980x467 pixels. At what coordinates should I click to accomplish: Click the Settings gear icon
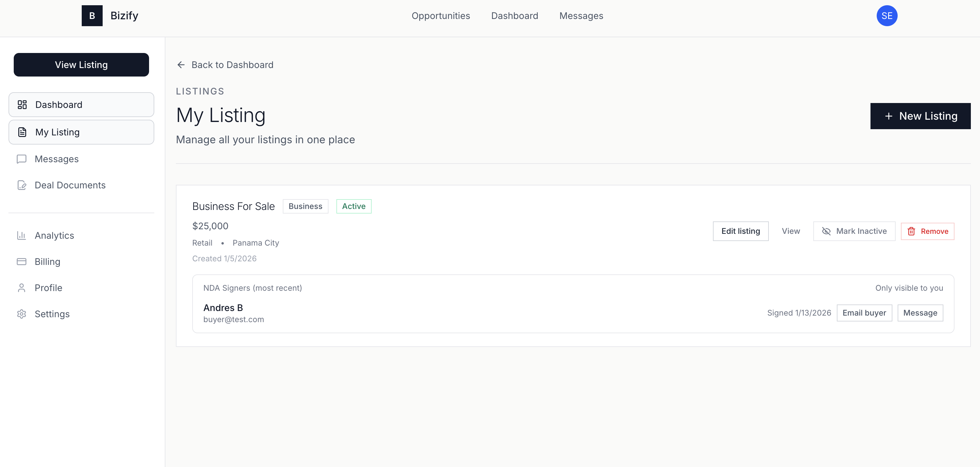(22, 314)
